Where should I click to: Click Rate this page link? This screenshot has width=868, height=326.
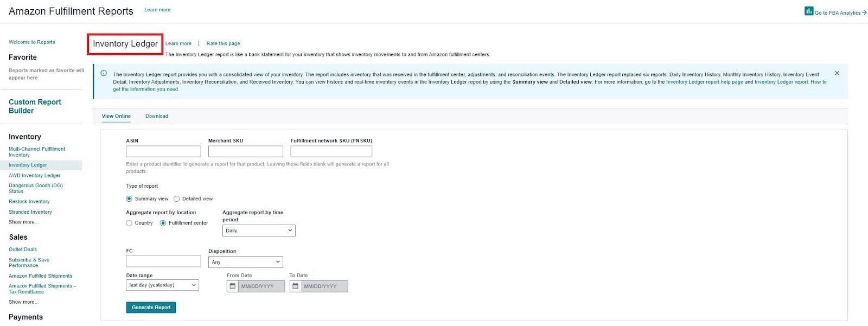pyautogui.click(x=223, y=43)
